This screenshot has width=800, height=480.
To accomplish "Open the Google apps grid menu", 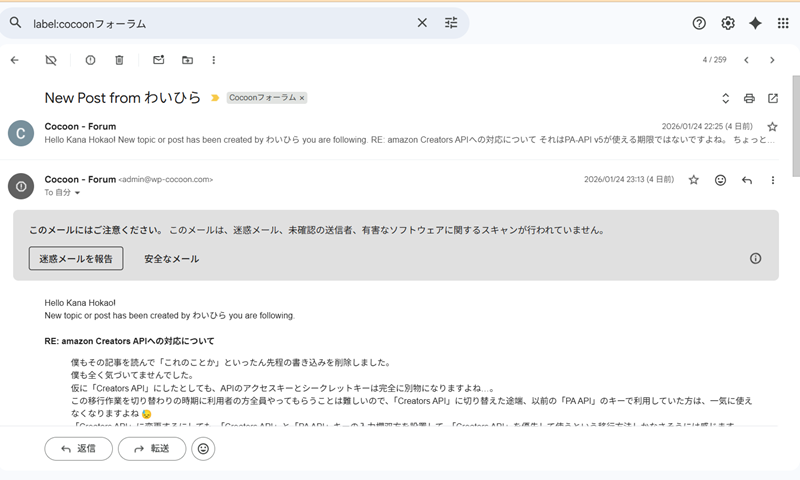I will 783,23.
